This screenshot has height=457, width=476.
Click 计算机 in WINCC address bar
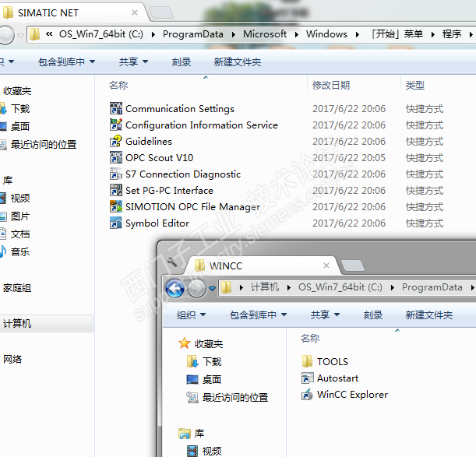pyautogui.click(x=265, y=287)
